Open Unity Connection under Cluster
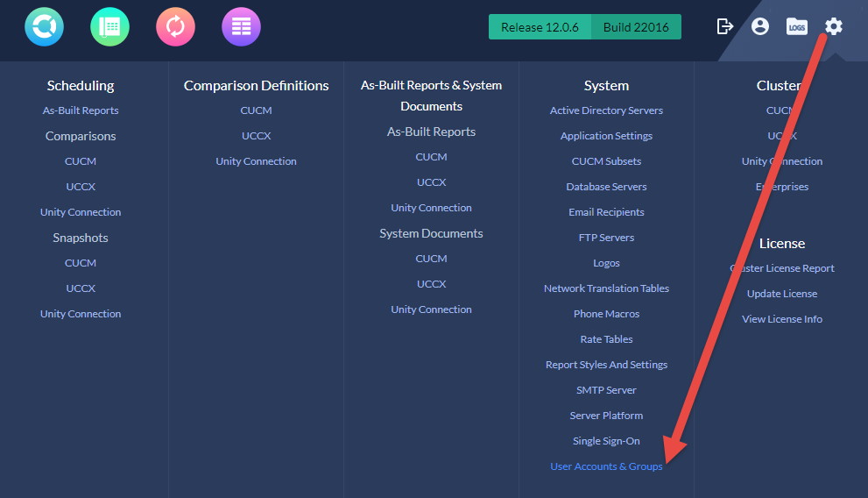Viewport: 868px width, 498px height. tap(782, 161)
